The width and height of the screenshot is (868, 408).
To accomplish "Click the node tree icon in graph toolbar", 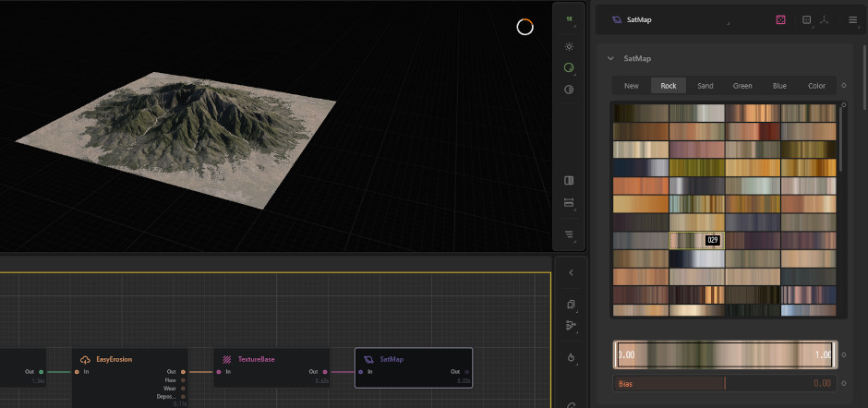I will click(x=570, y=325).
